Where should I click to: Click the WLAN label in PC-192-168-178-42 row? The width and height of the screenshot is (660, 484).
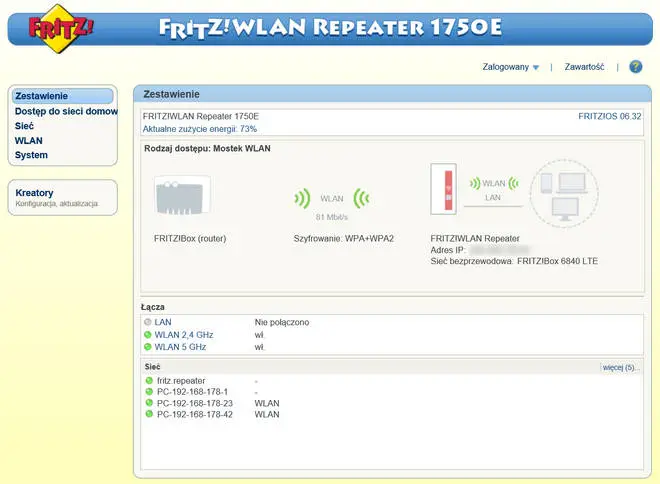(x=267, y=414)
